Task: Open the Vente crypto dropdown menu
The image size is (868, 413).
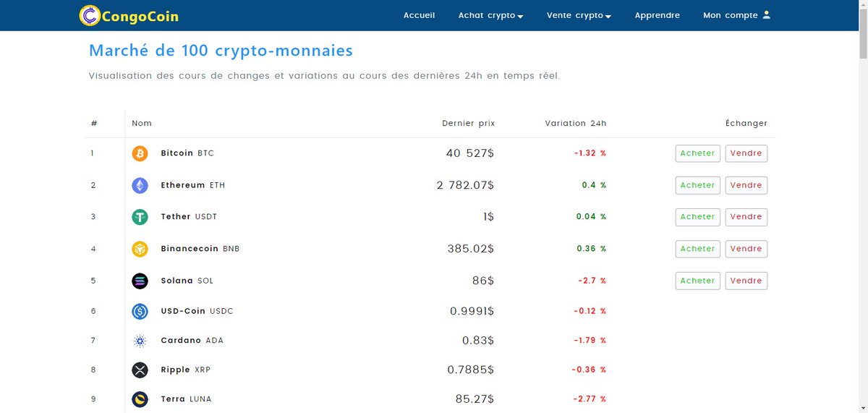Action: click(579, 15)
